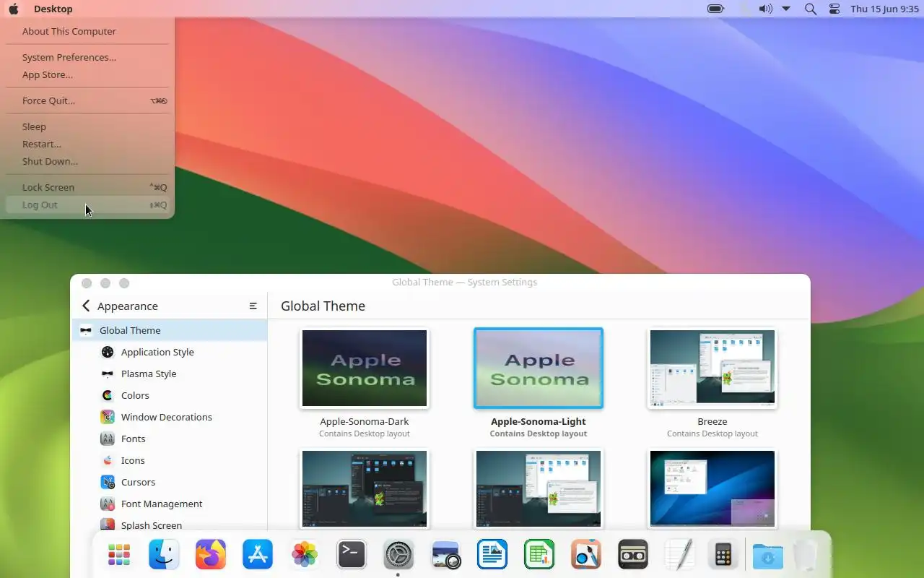The height and width of the screenshot is (578, 924).
Task: Go back using the Appearance chevron
Action: coord(86,306)
